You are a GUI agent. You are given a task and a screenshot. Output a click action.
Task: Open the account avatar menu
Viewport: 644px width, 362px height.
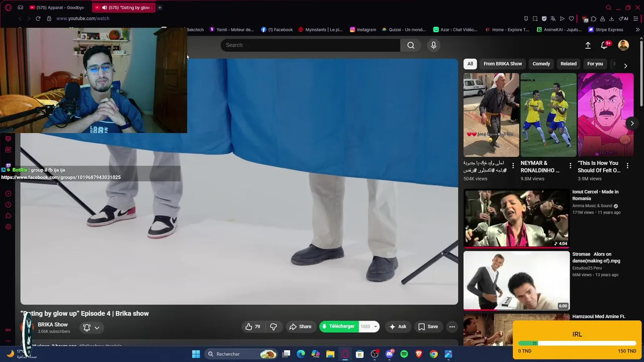point(623,45)
